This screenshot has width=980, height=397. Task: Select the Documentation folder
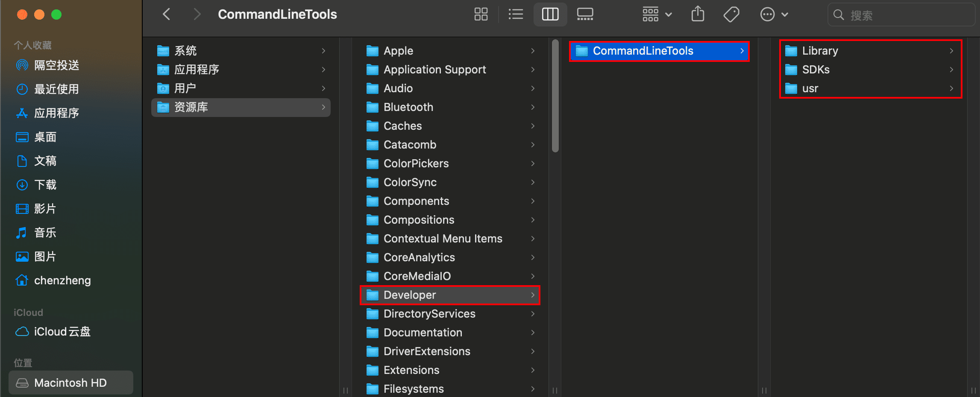tap(450, 333)
